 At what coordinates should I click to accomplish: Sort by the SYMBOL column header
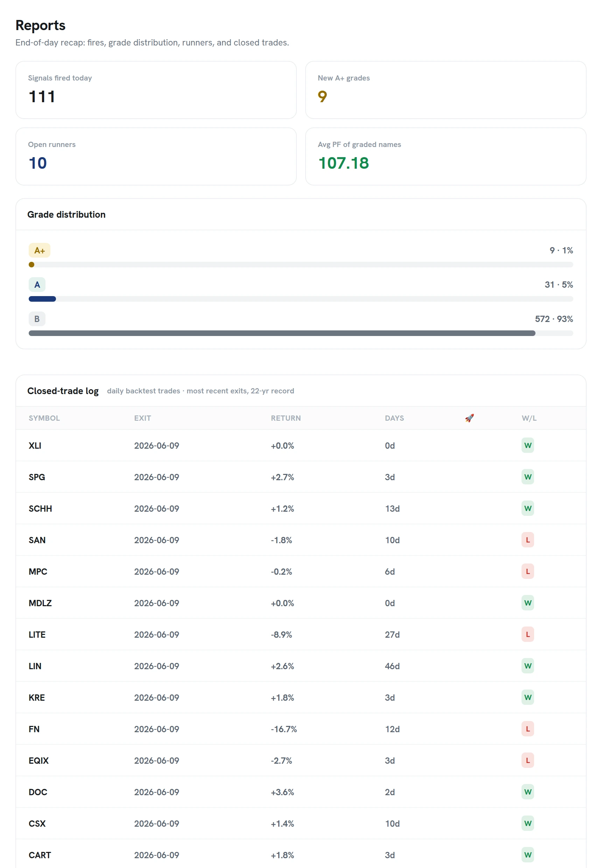coord(44,418)
